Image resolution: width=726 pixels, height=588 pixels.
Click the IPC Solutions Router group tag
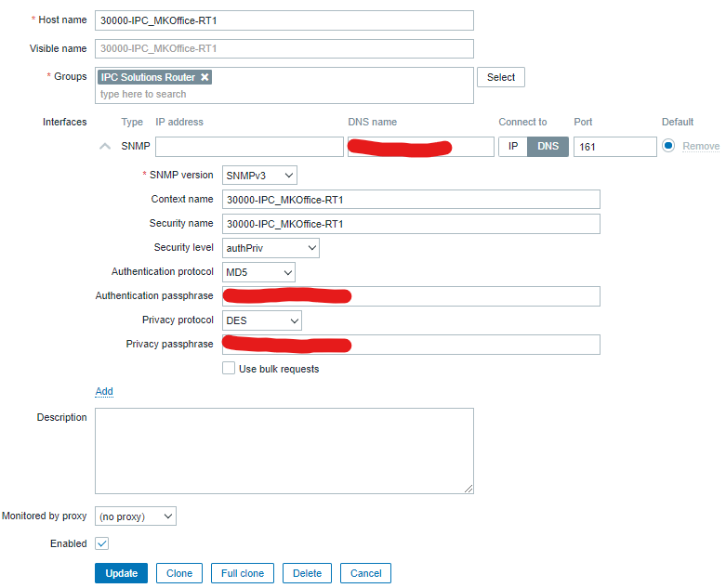tap(154, 77)
